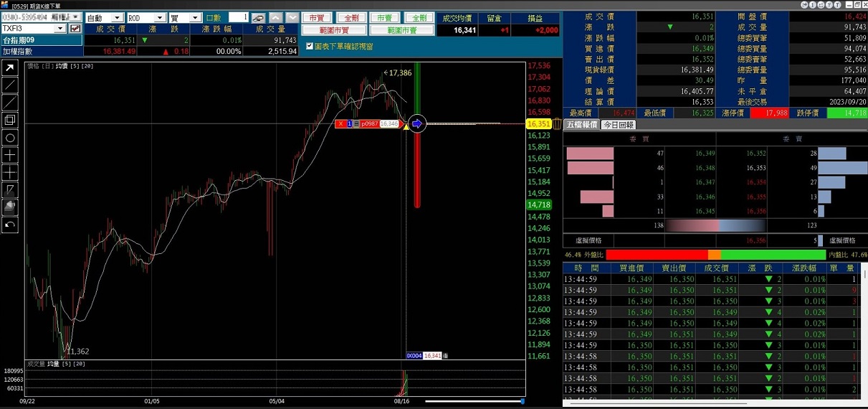868x409 pixels.
Task: Select the overlapping rectangles drawing tool
Action: pos(10,121)
